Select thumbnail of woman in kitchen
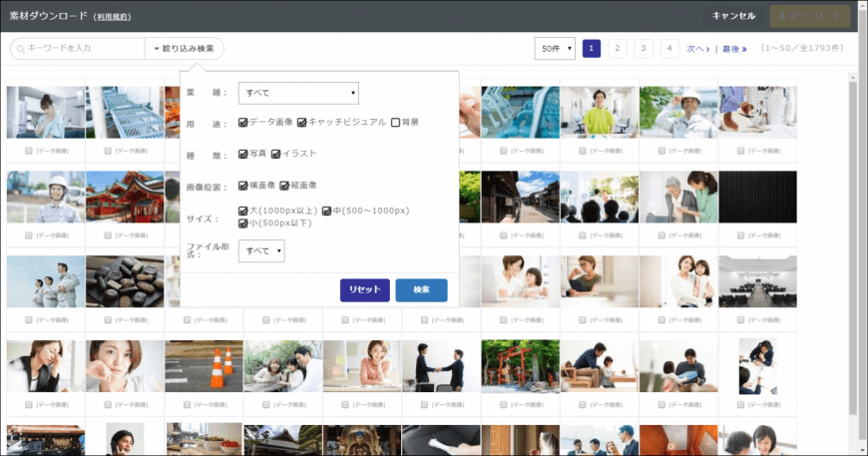 [46, 113]
